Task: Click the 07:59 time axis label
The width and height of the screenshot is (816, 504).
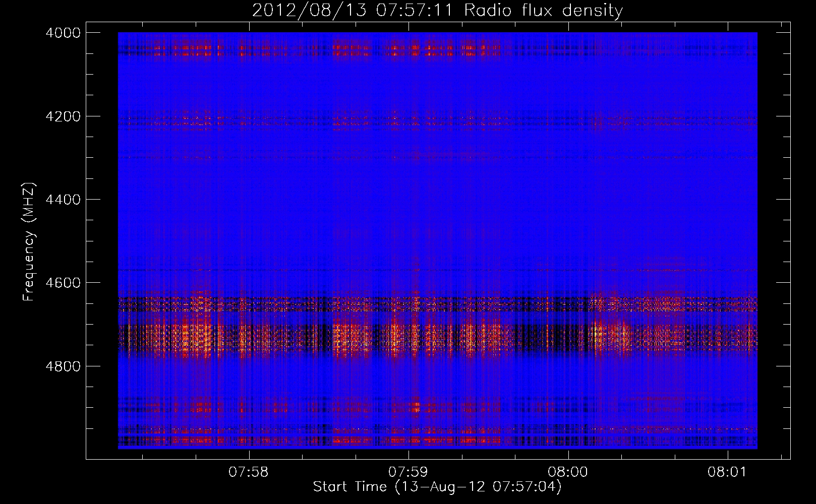Action: [x=408, y=472]
